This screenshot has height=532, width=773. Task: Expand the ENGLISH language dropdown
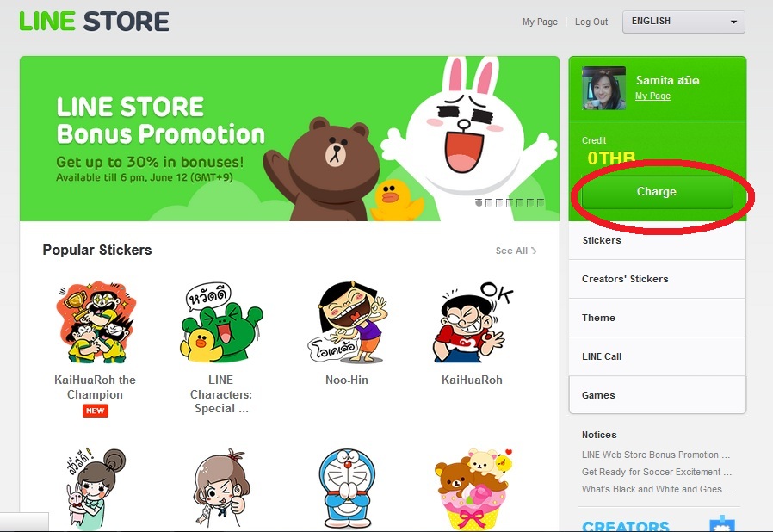click(683, 22)
